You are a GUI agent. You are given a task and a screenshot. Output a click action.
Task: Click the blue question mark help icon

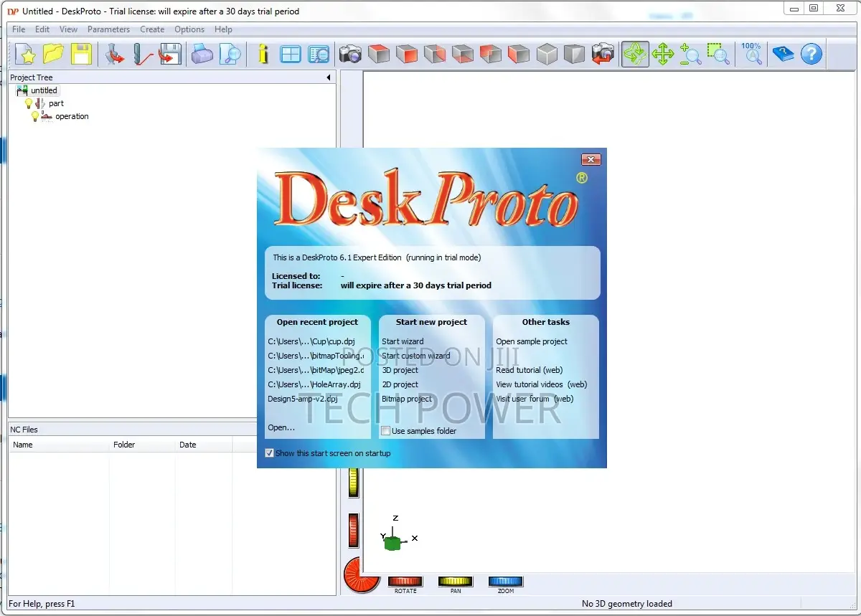811,54
